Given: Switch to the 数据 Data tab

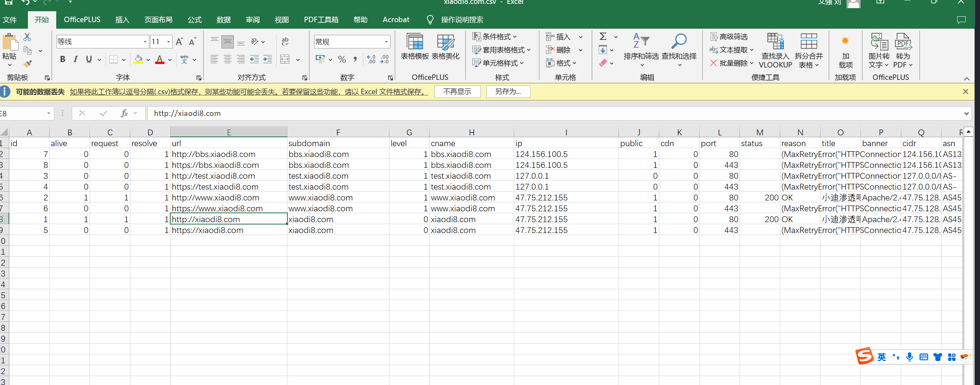Looking at the screenshot, I should pos(224,20).
